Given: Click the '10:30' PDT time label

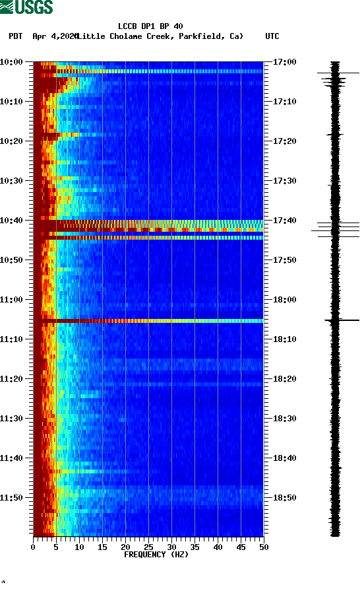Looking at the screenshot, I should tap(11, 181).
